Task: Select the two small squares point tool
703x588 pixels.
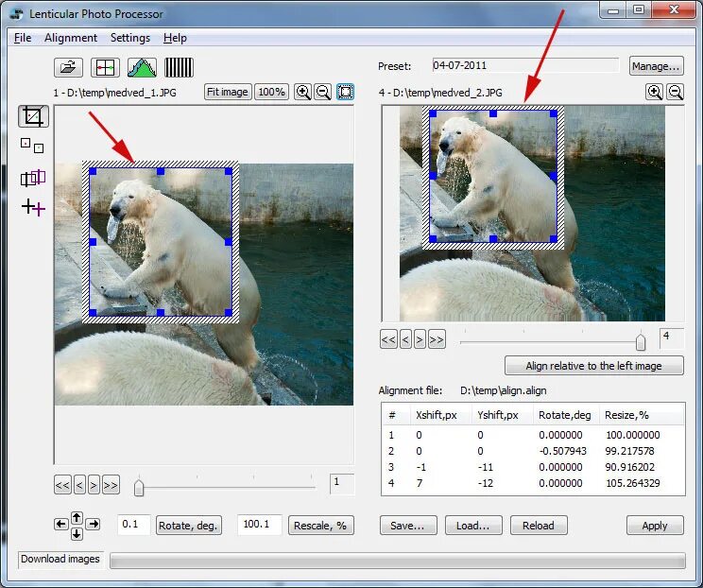Action: 32,146
